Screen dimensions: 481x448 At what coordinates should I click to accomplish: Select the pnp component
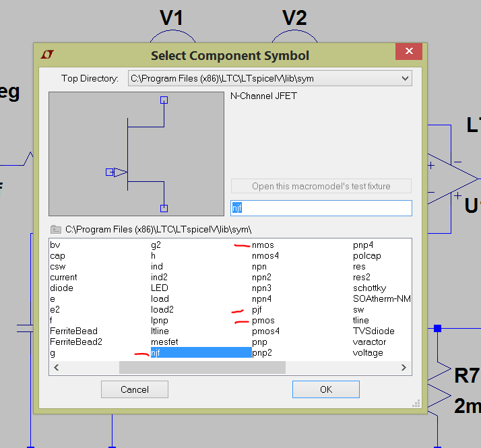click(x=259, y=342)
